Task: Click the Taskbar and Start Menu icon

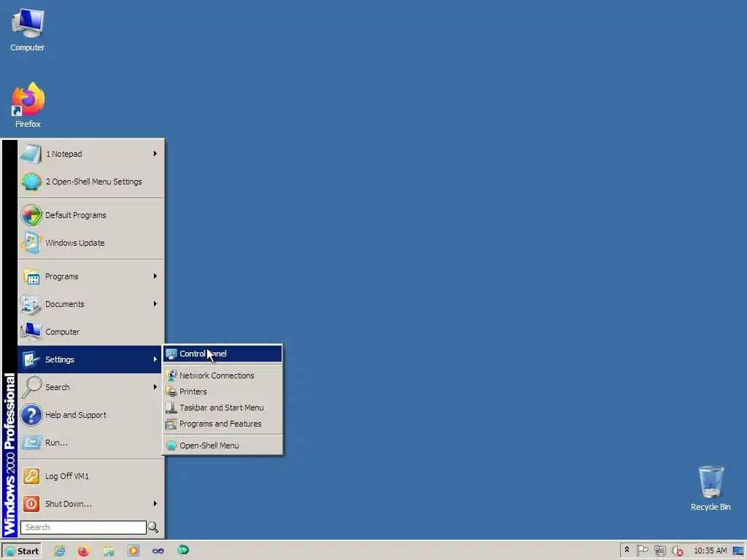Action: point(171,408)
